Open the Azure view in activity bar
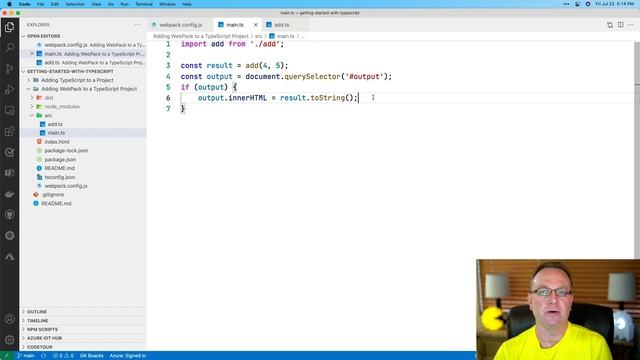The image size is (640, 360). [x=9, y=256]
